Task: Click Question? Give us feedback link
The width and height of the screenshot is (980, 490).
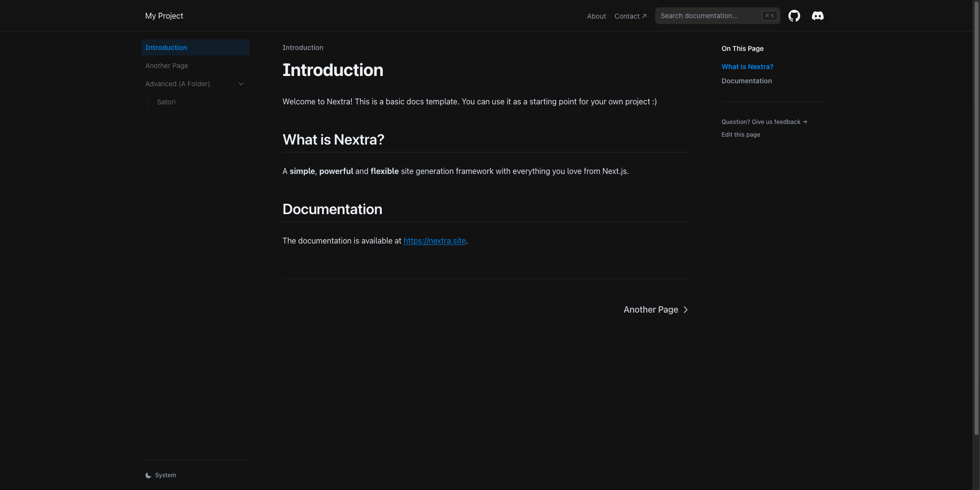Action: pyautogui.click(x=764, y=122)
